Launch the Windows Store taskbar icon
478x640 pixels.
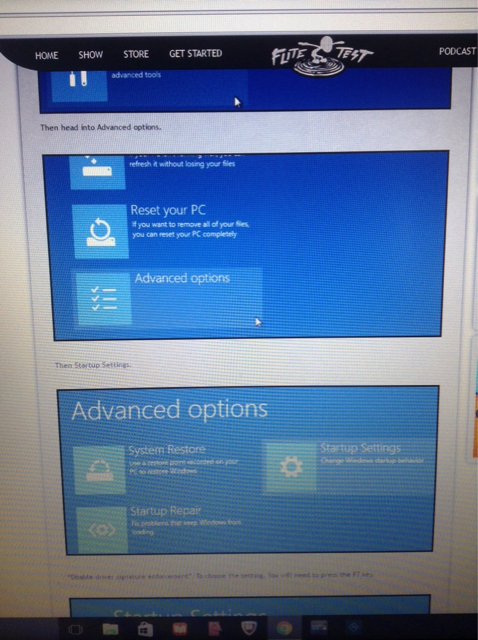point(145,629)
